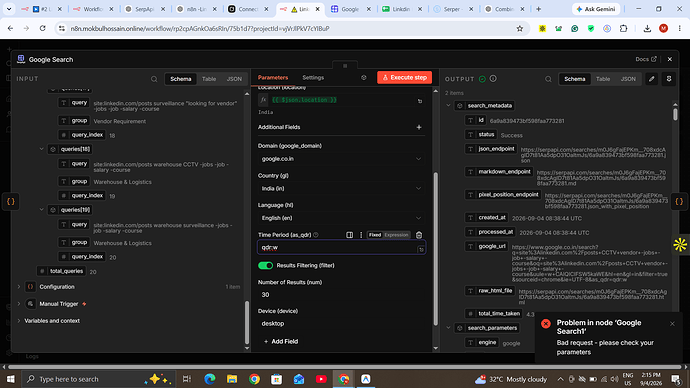Click output panel vertical scrollbar
The width and height of the screenshot is (690, 388).
(675, 114)
